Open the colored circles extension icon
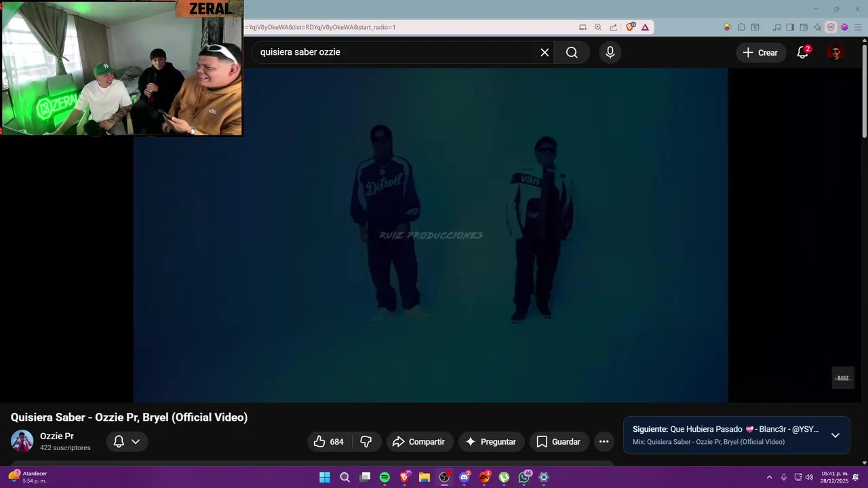 tap(728, 27)
